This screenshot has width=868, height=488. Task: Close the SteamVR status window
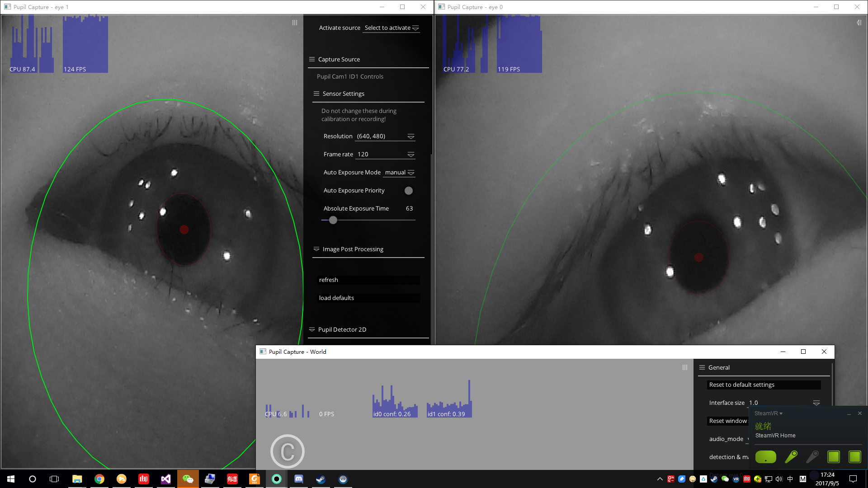click(x=860, y=413)
